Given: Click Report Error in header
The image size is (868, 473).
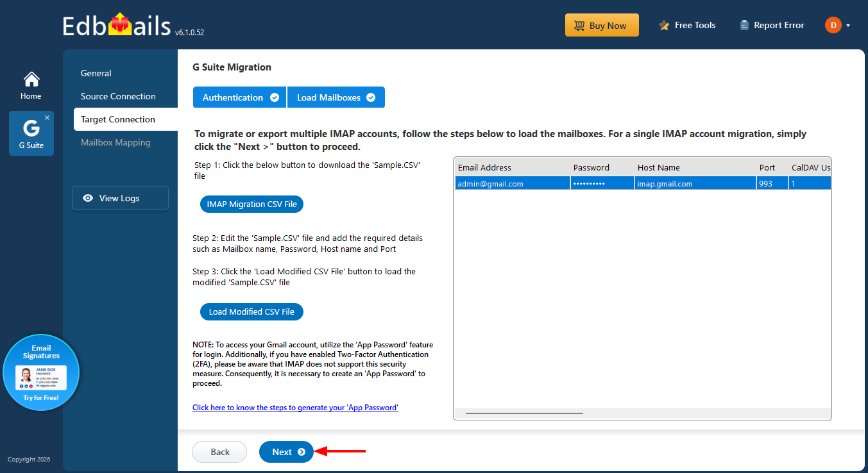Looking at the screenshot, I should pos(772,26).
